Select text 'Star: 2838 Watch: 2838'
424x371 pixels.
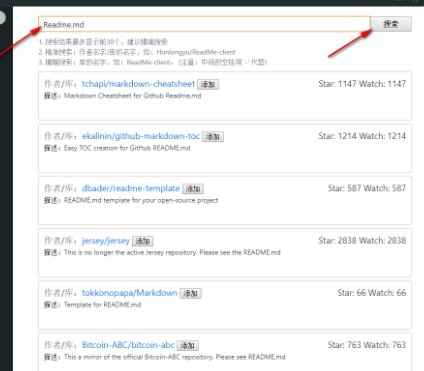click(362, 240)
